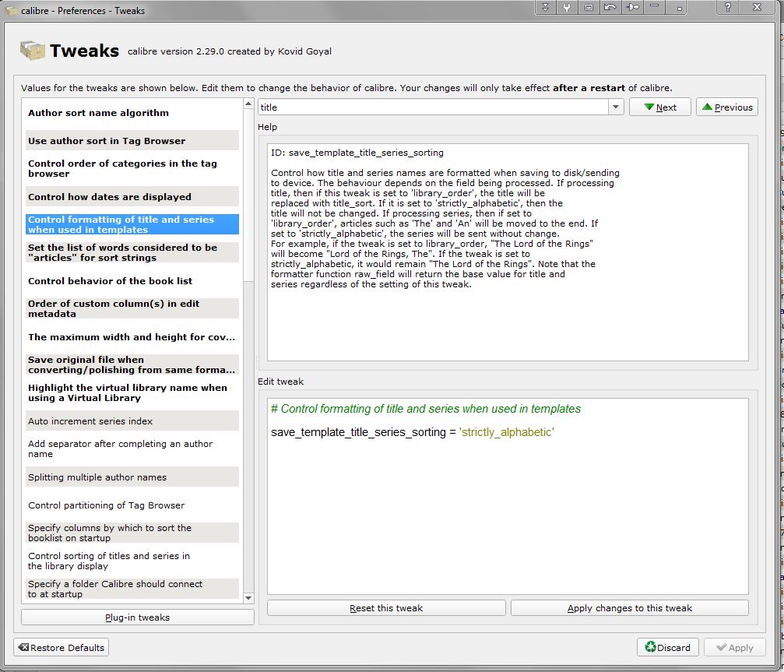Click the tweak list scrollbar thumb

248,195
